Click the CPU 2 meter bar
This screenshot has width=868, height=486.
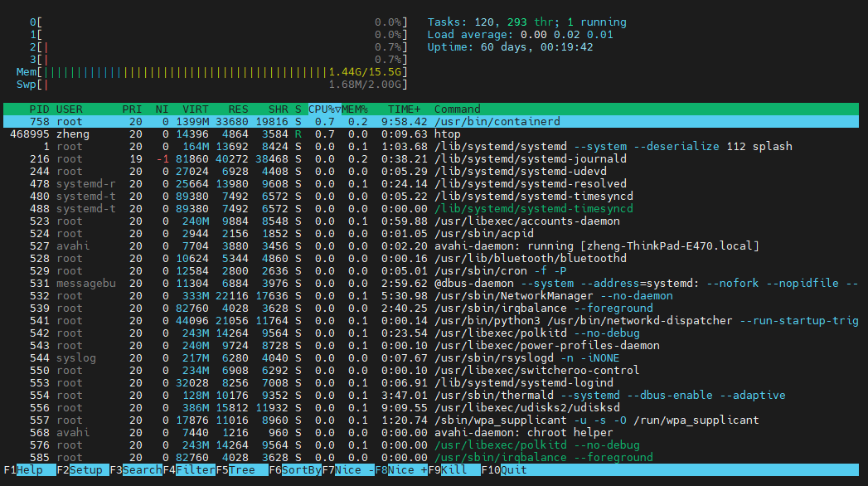(219, 47)
